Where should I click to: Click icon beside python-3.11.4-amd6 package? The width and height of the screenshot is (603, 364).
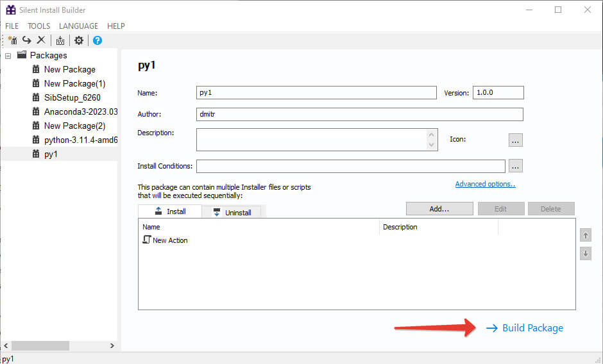36,140
